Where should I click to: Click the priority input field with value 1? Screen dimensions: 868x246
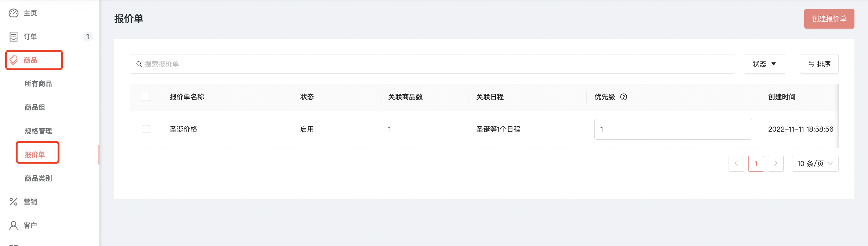[x=673, y=129]
